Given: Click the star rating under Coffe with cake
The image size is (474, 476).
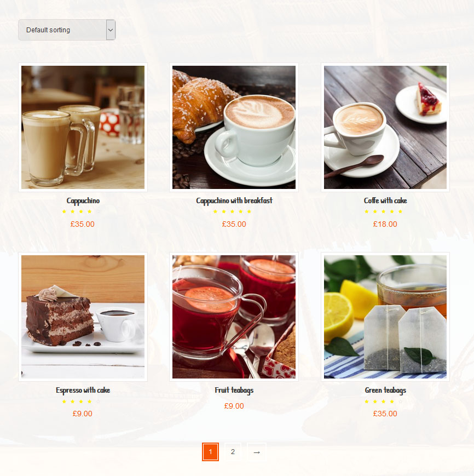Looking at the screenshot, I should pos(383,211).
